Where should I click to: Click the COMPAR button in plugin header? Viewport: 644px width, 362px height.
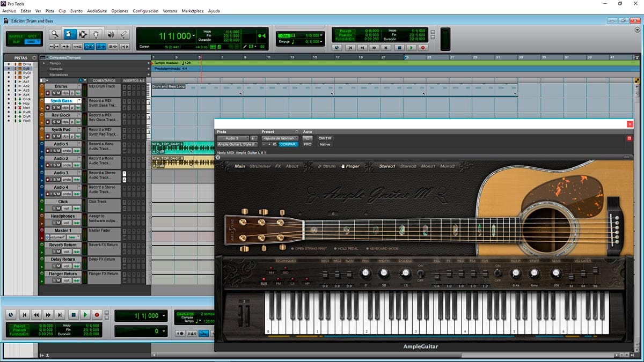288,144
